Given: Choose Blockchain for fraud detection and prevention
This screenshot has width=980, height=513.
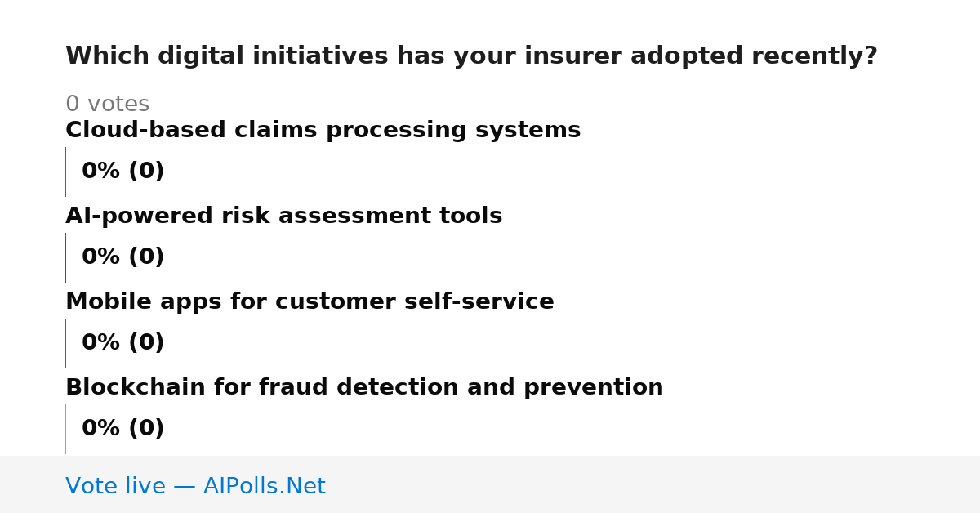Looking at the screenshot, I should pos(364,388).
